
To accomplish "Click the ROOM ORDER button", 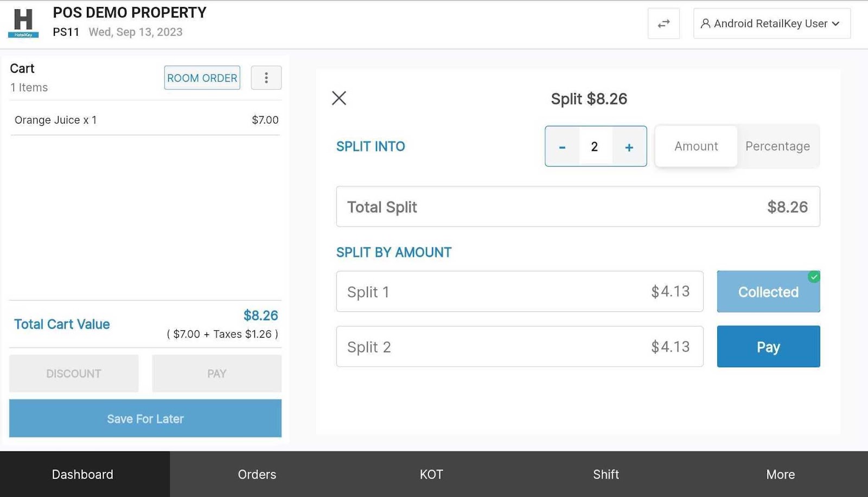I will [x=202, y=78].
